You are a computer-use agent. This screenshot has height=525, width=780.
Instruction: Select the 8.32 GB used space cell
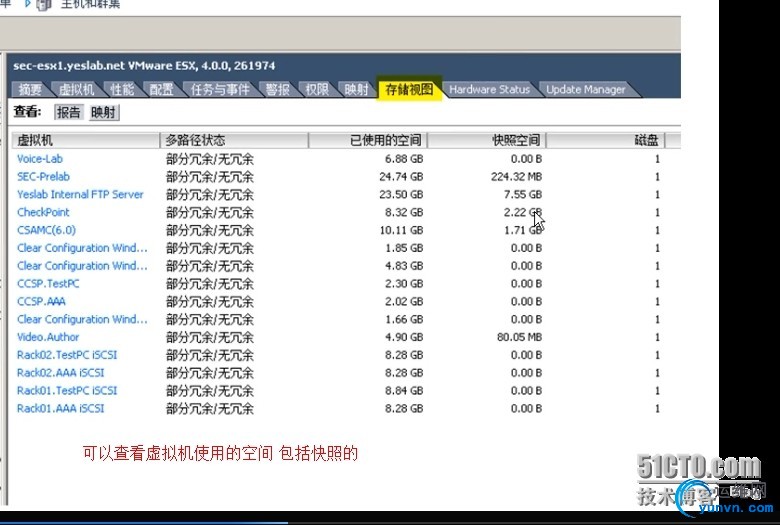point(404,212)
